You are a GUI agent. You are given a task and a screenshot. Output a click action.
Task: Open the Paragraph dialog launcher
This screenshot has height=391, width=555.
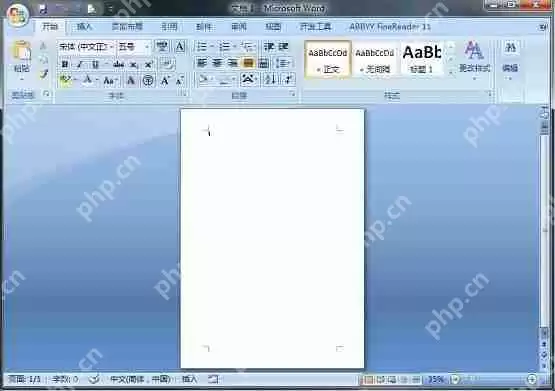tap(292, 94)
